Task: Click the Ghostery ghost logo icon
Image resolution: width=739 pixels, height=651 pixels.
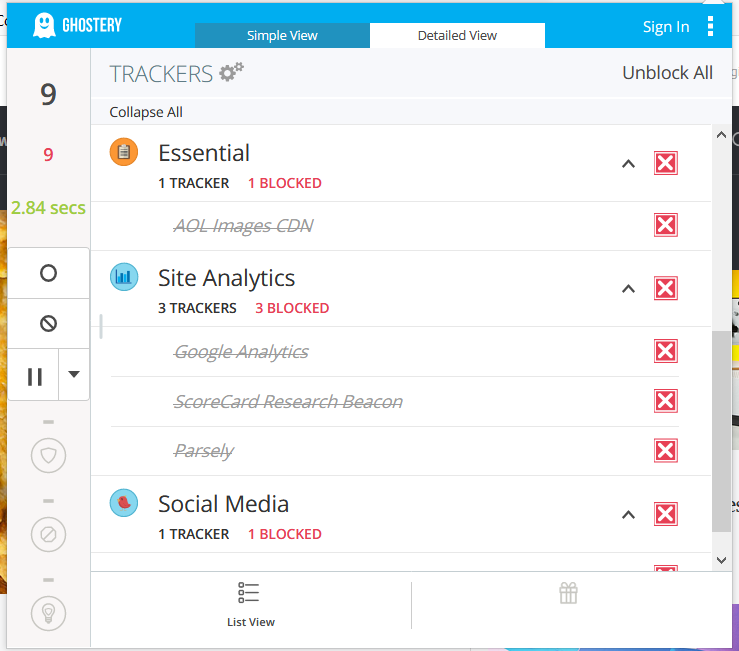Action: tap(44, 25)
